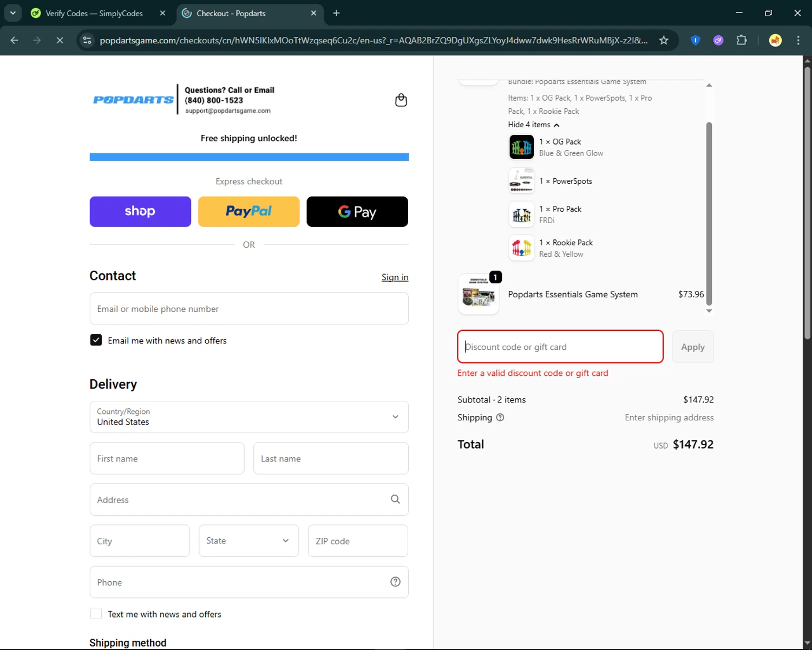Image resolution: width=812 pixels, height=650 pixels.
Task: Open the shopping bag cart icon
Action: (x=401, y=100)
